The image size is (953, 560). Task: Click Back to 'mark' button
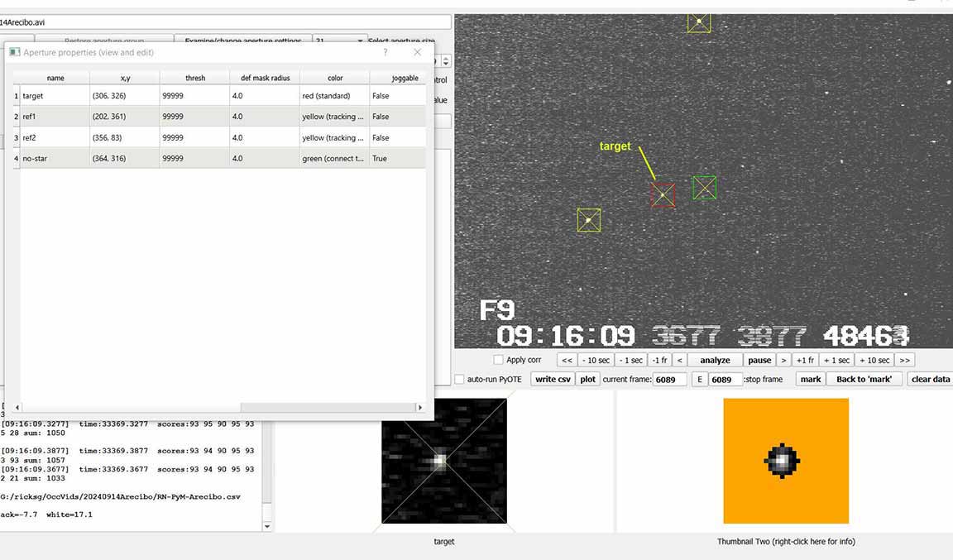click(864, 380)
